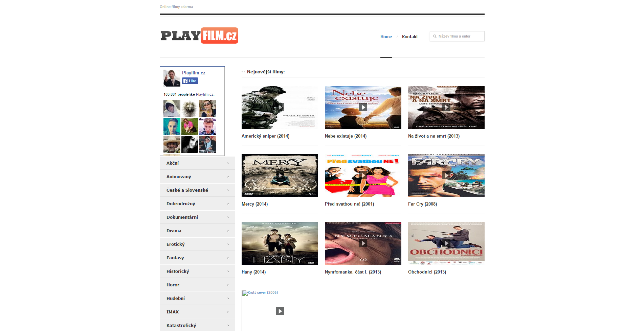Viewport: 644px width, 331px height.
Task: Play the Obchodníci film
Action: (446, 243)
